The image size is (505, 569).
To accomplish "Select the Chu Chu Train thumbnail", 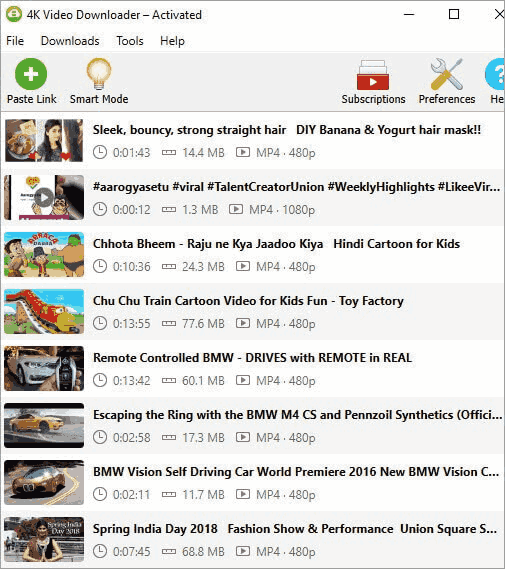I will (x=44, y=311).
